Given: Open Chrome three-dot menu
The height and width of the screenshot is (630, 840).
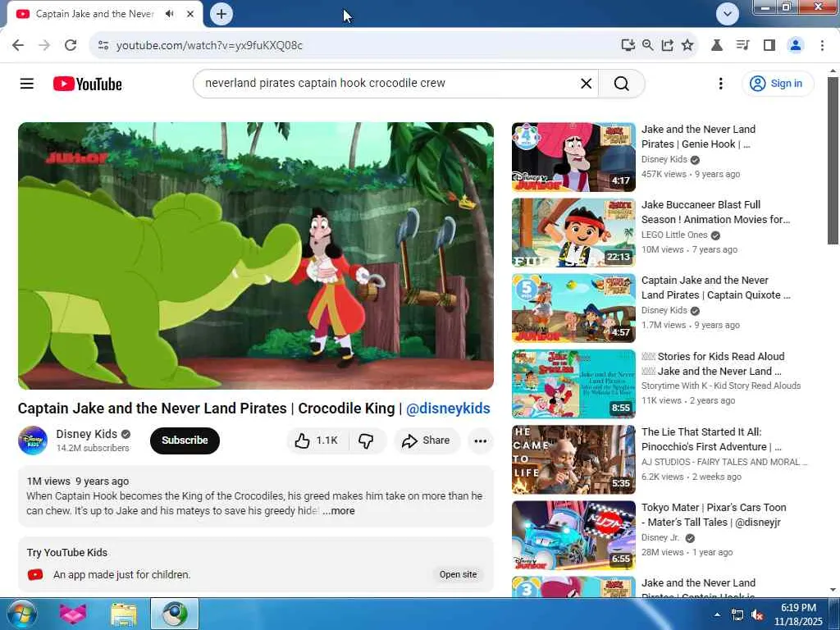Looking at the screenshot, I should coord(822,45).
